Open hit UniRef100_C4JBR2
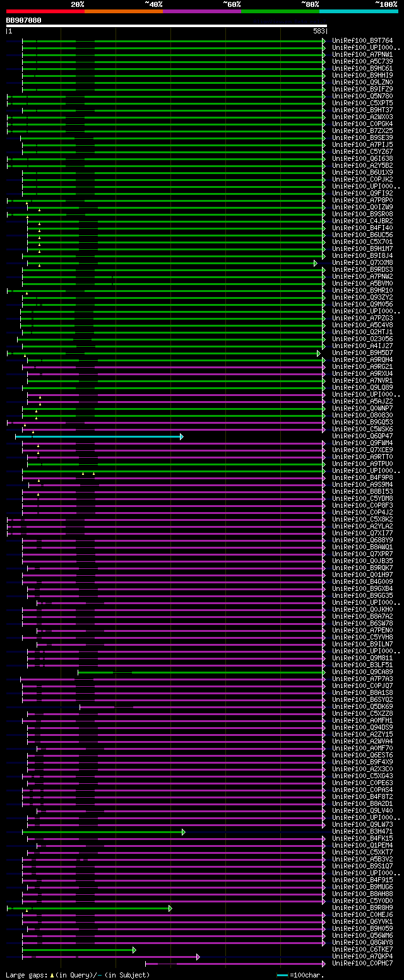Viewport: 404px width, 980px height. click(362, 221)
